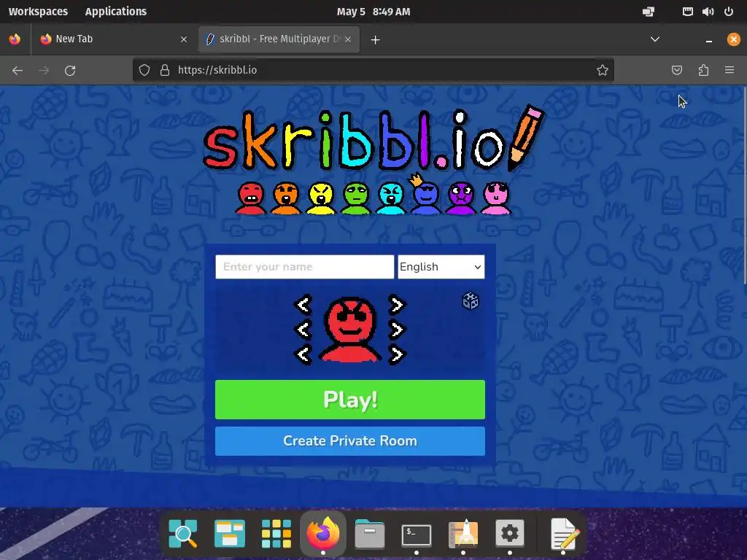Screen dimensions: 747x560
Task: Click the page vertical scrollbar
Action: pos(745,186)
